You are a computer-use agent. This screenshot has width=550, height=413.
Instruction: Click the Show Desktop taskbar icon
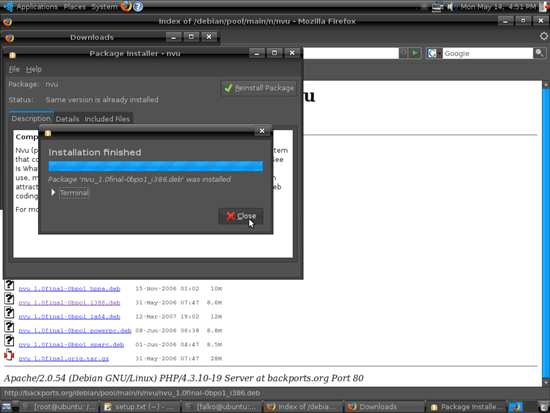(6, 407)
